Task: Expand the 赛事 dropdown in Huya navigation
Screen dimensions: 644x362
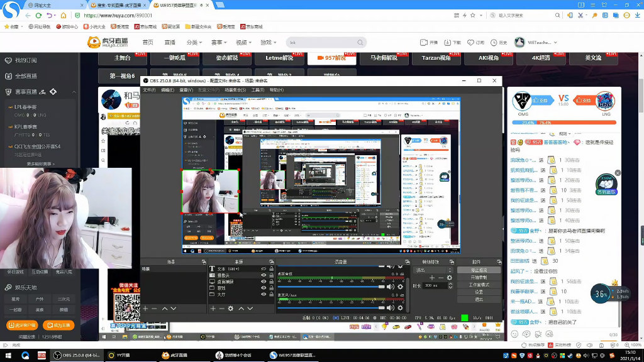Action: click(x=219, y=42)
